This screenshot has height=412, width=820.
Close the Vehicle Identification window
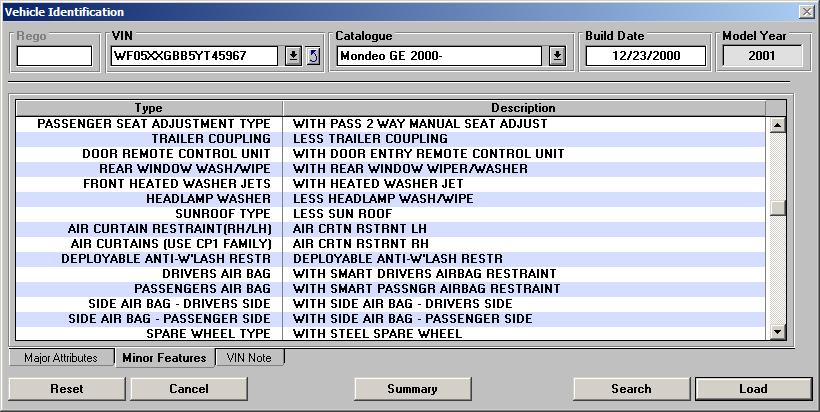pyautogui.click(x=806, y=11)
